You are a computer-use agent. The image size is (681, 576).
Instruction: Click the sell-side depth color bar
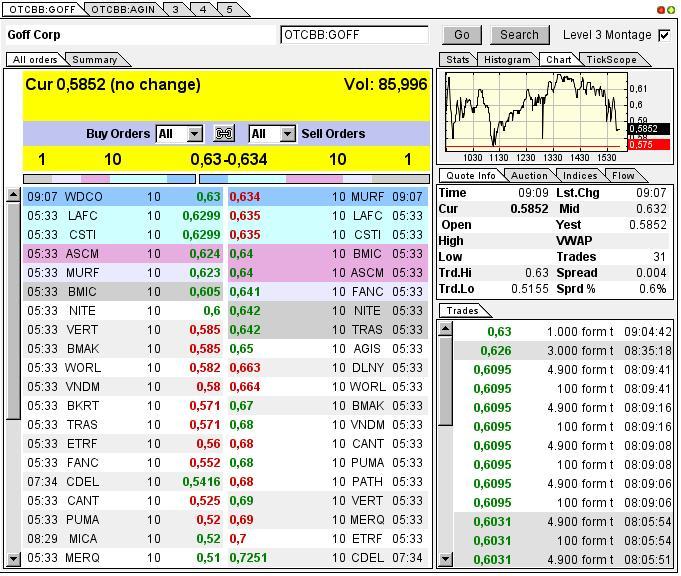pyautogui.click(x=314, y=179)
